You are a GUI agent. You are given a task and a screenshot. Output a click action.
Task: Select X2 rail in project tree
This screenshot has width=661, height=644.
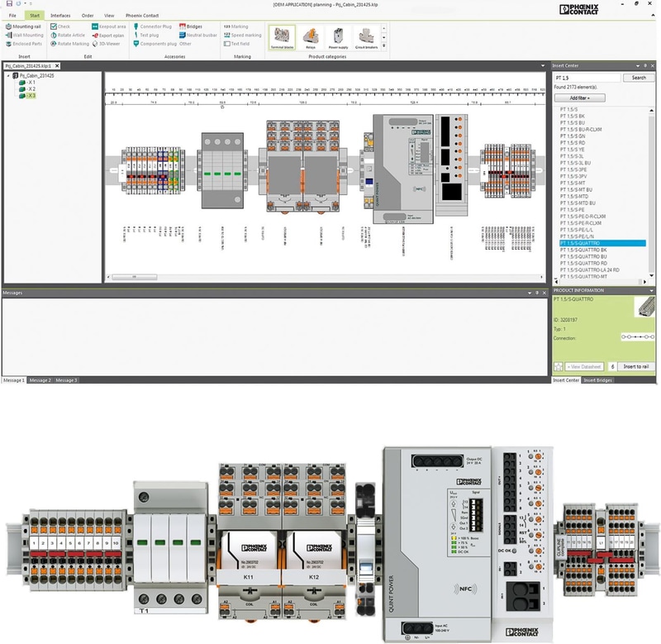coord(28,89)
